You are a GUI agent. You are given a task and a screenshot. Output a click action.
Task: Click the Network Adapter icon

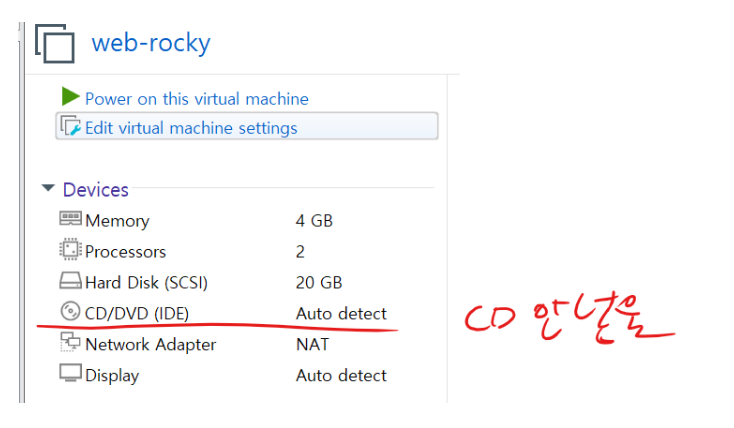[70, 343]
